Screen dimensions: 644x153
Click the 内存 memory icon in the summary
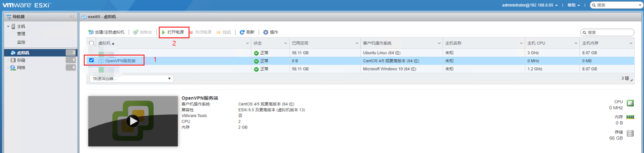point(630,117)
